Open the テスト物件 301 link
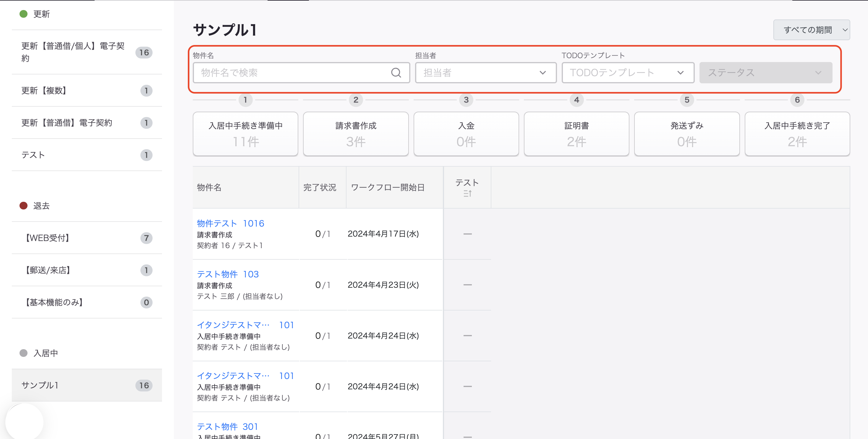This screenshot has height=439, width=868. (x=227, y=427)
